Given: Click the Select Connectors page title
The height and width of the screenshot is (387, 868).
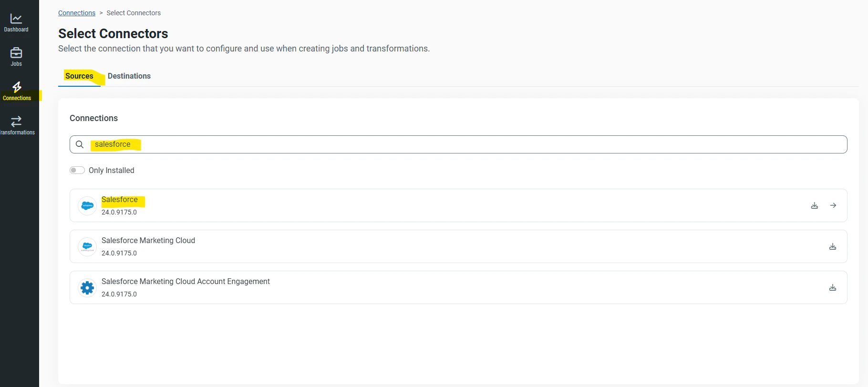Looking at the screenshot, I should (113, 33).
